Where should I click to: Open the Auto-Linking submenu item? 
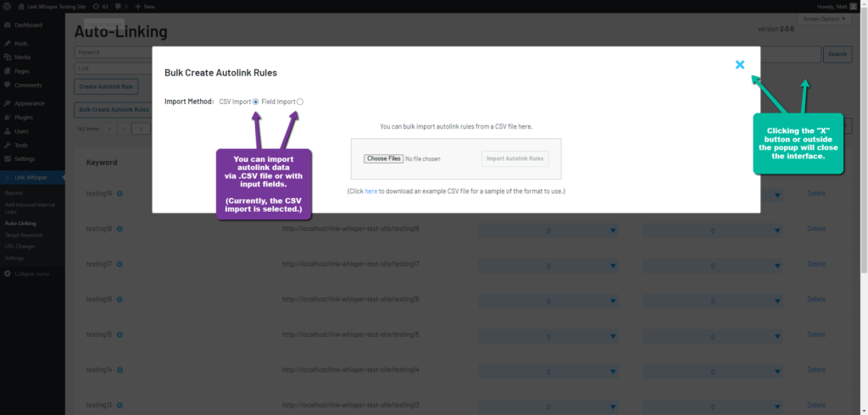pyautogui.click(x=20, y=224)
